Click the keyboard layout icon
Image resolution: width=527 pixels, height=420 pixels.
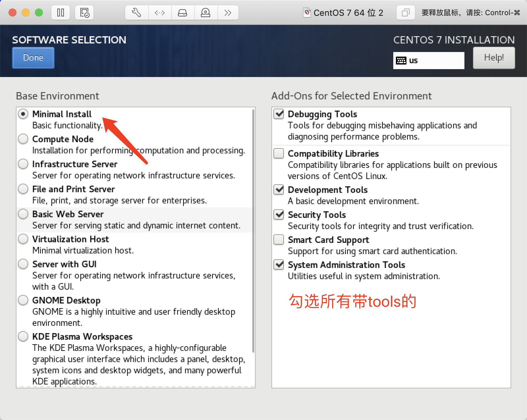[401, 61]
